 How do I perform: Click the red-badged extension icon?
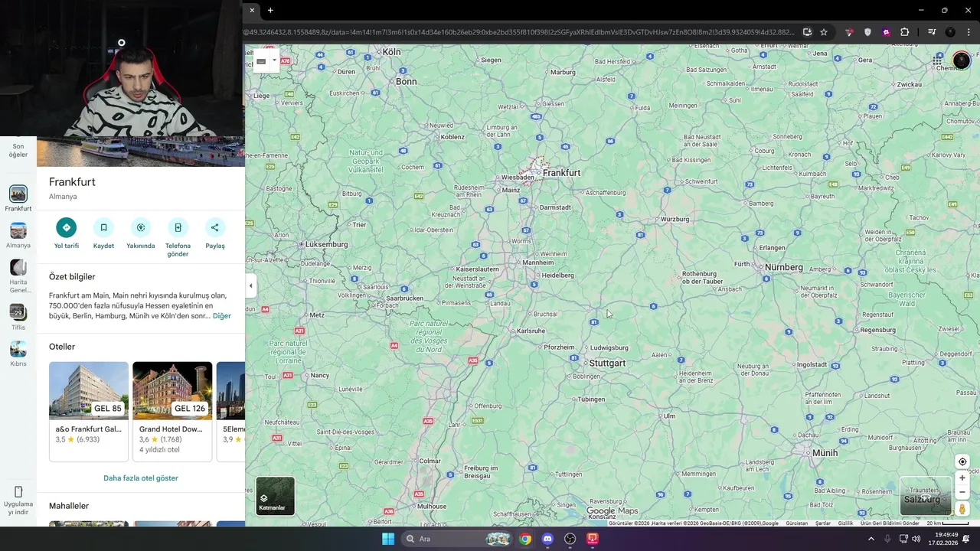tap(849, 32)
